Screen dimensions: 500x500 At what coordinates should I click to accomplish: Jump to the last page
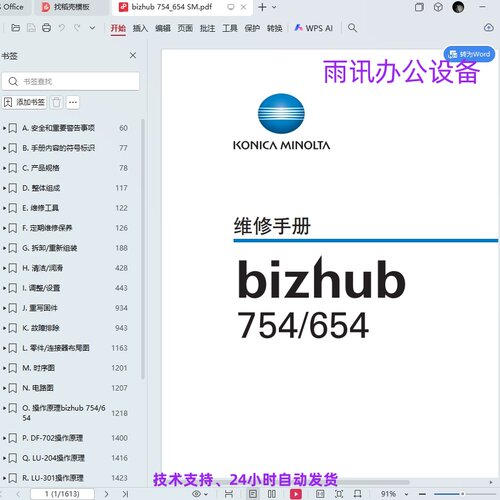point(125,494)
